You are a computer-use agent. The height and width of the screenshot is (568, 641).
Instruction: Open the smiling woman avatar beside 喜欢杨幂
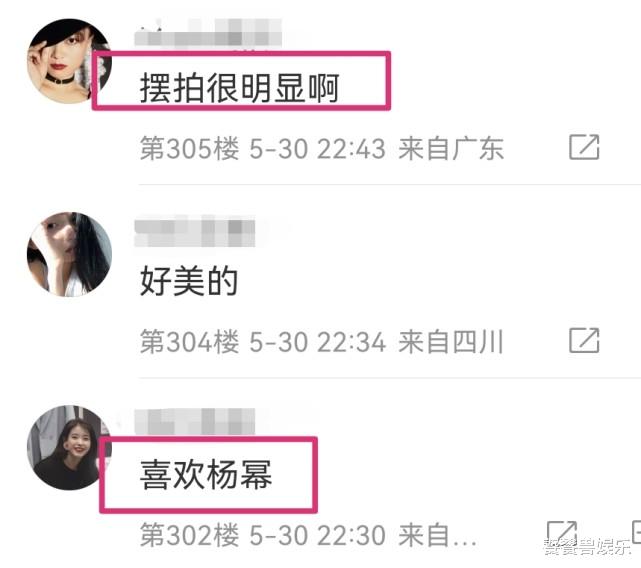pos(69,448)
